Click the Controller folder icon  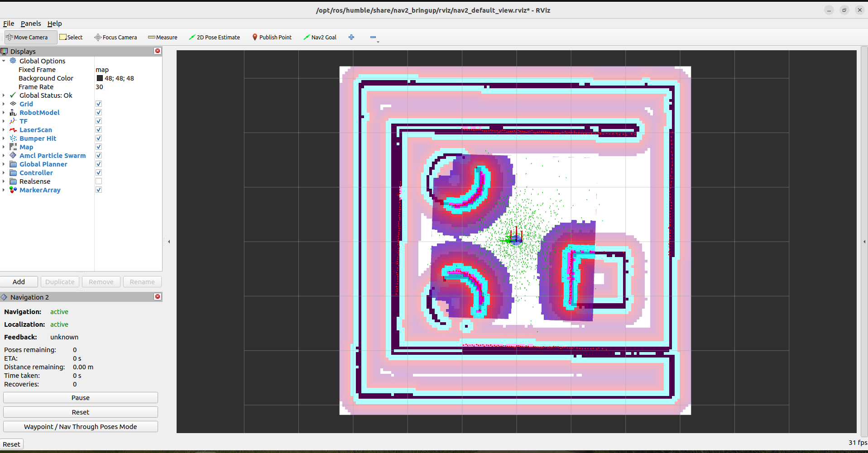tap(13, 172)
